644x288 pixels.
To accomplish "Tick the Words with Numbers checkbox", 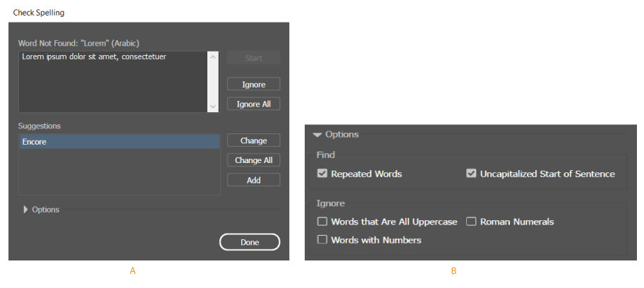I will pyautogui.click(x=322, y=240).
